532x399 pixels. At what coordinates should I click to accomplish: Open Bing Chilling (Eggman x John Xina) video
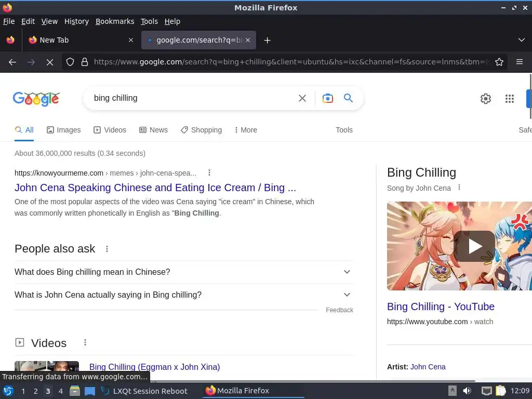pyautogui.click(x=154, y=367)
